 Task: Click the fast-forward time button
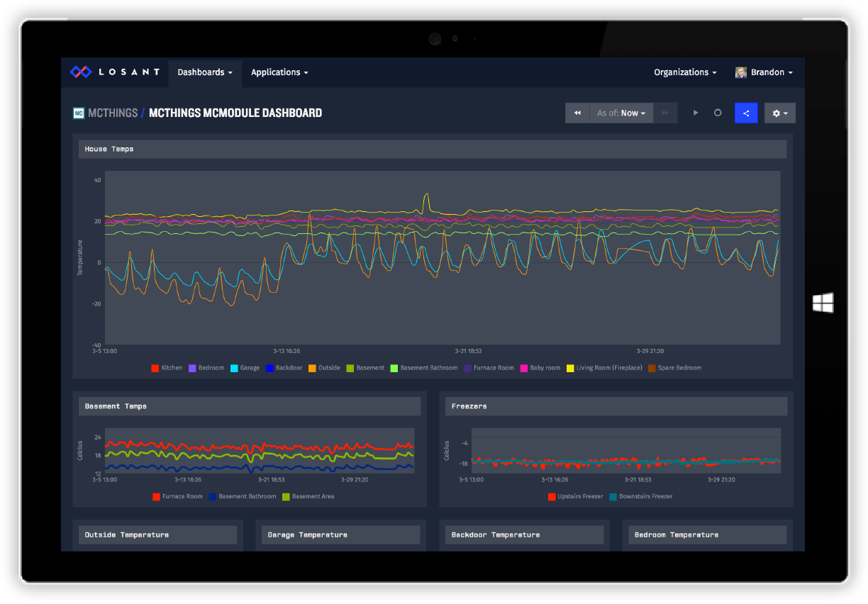pos(665,113)
